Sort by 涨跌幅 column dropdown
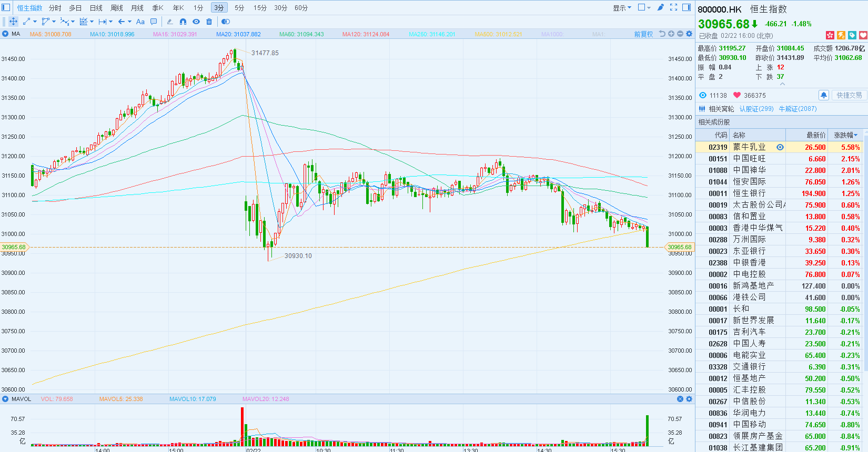 click(845, 135)
